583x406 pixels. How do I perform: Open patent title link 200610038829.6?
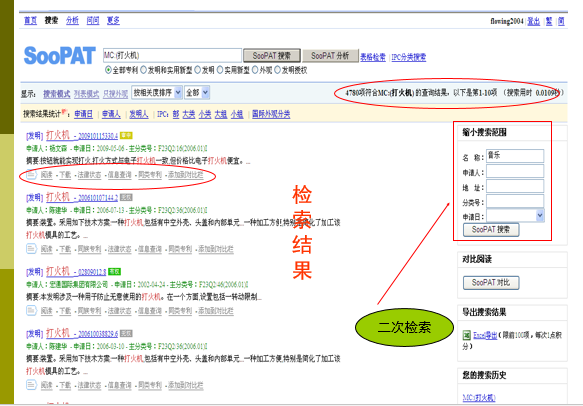tap(82, 333)
